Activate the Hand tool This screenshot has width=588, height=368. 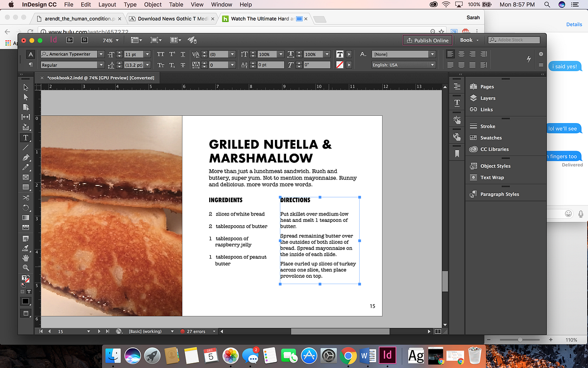click(x=25, y=258)
